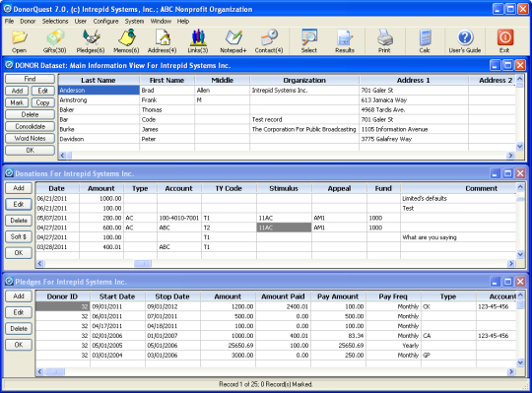Select 'The Corporation For Public Broadcasting' cell
532x393 pixels.
(x=304, y=129)
